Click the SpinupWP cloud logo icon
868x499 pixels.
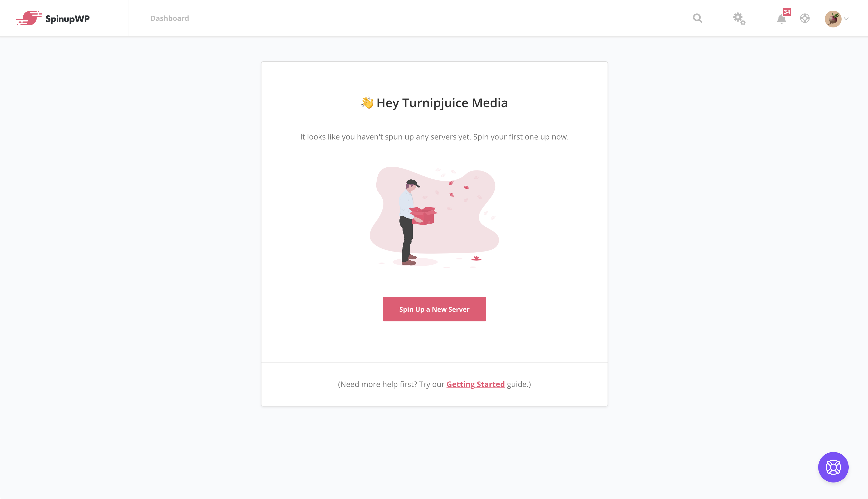click(x=29, y=18)
